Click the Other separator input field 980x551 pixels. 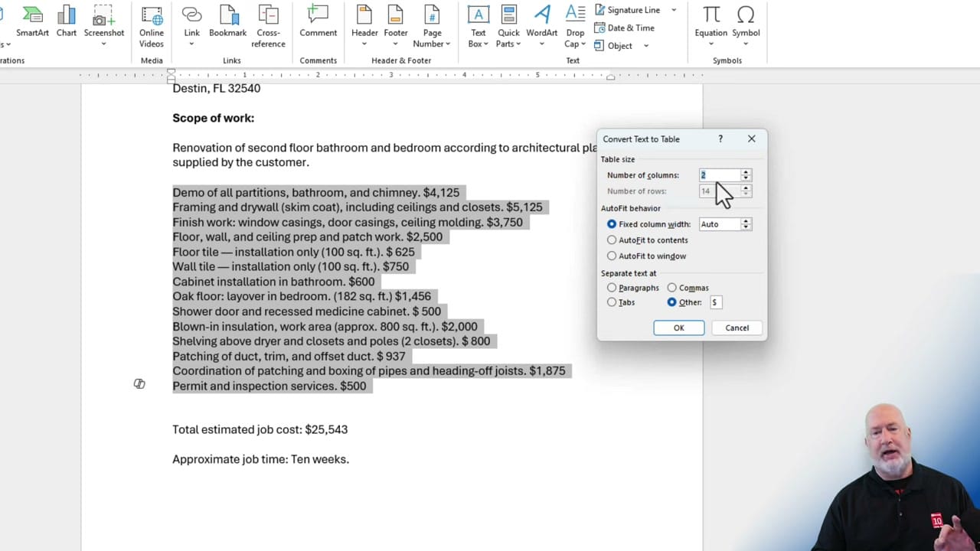click(x=715, y=302)
